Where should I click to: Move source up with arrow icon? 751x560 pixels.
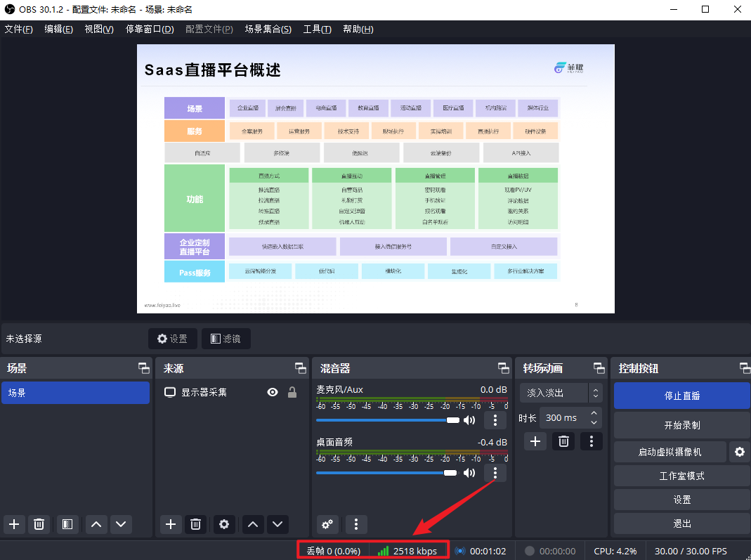(253, 523)
